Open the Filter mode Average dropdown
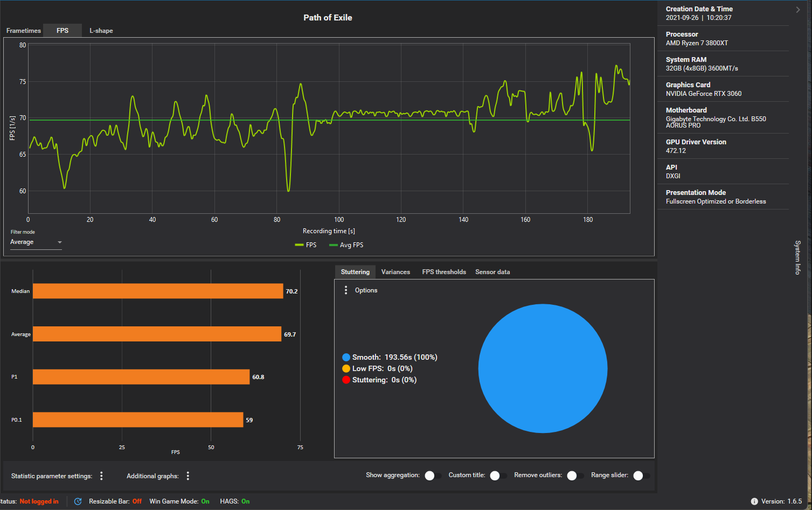Viewport: 812px width, 510px height. coord(36,242)
